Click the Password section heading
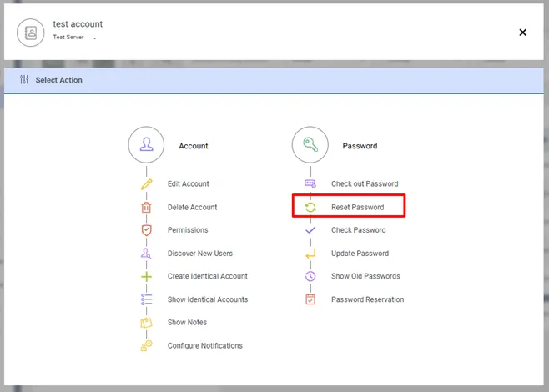Image resolution: width=549 pixels, height=392 pixels. [360, 146]
